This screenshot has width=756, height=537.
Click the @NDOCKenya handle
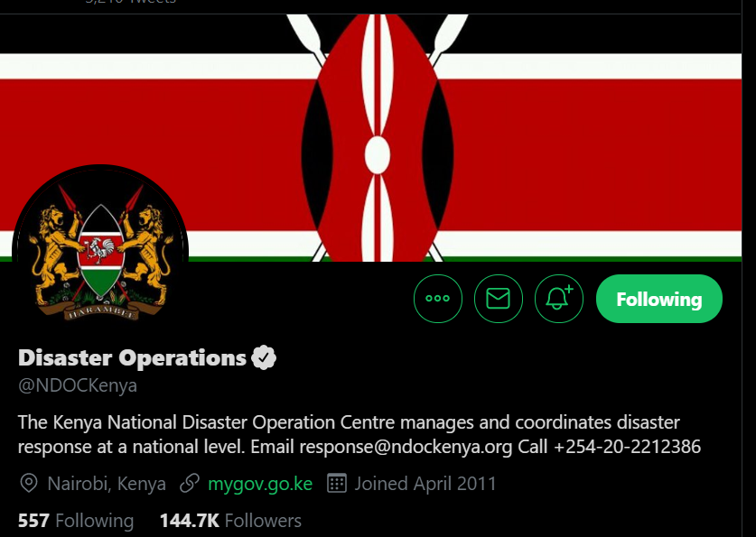click(x=77, y=385)
